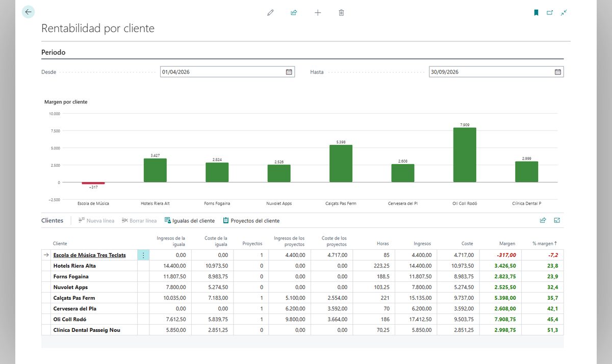
Task: Select the Calçats Pas Ferm client
Action: [74, 298]
